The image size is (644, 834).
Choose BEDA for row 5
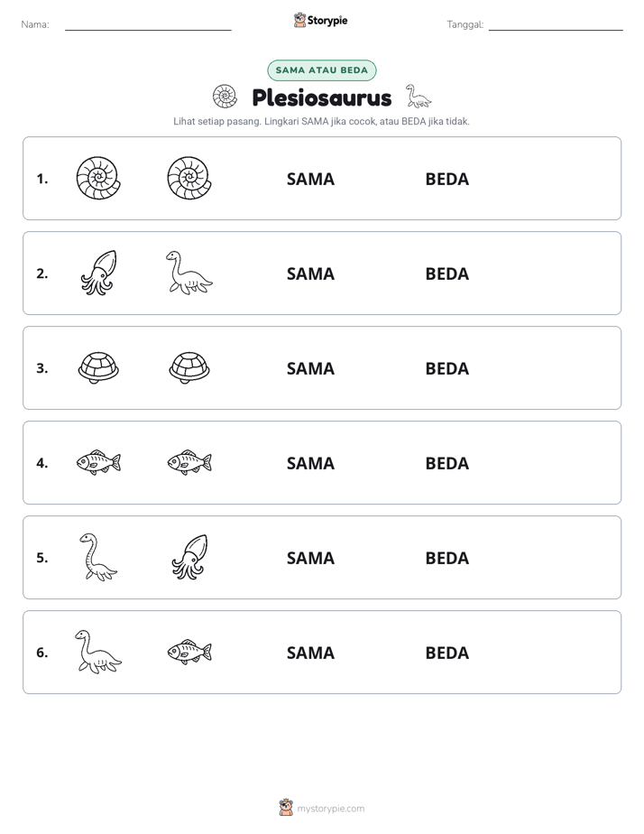pos(447,558)
